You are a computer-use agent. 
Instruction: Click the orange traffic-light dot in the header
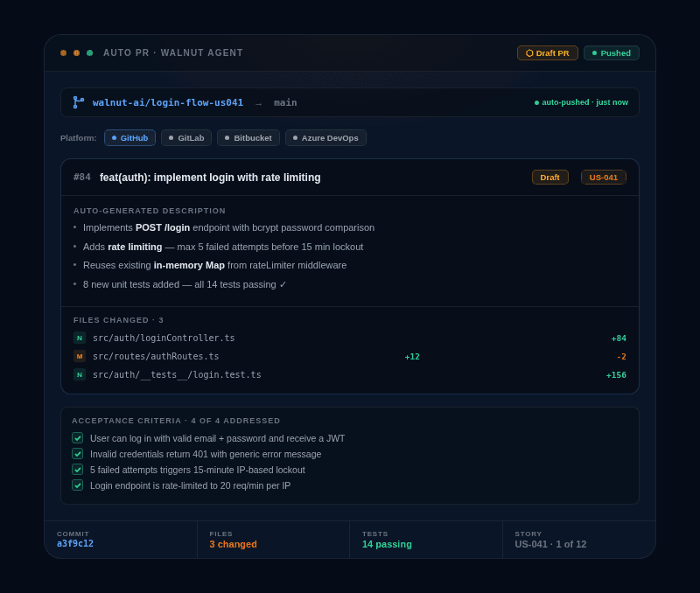click(63, 52)
